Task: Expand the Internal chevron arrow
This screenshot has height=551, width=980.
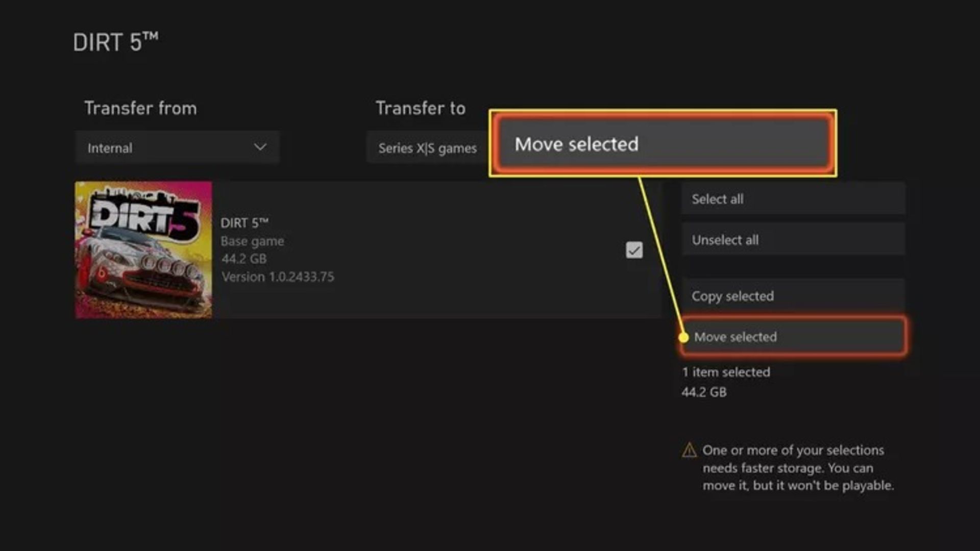Action: pos(260,147)
